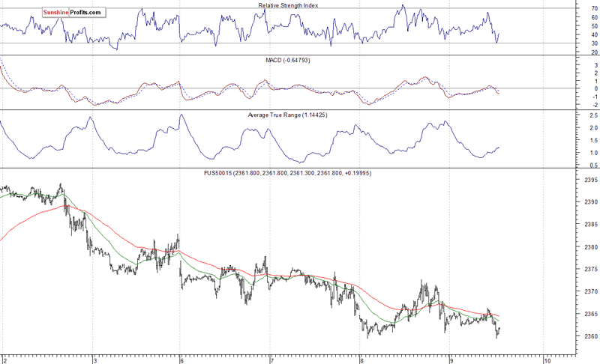Jump to date 3 on time axis
The image size is (600, 364).
(x=93, y=359)
